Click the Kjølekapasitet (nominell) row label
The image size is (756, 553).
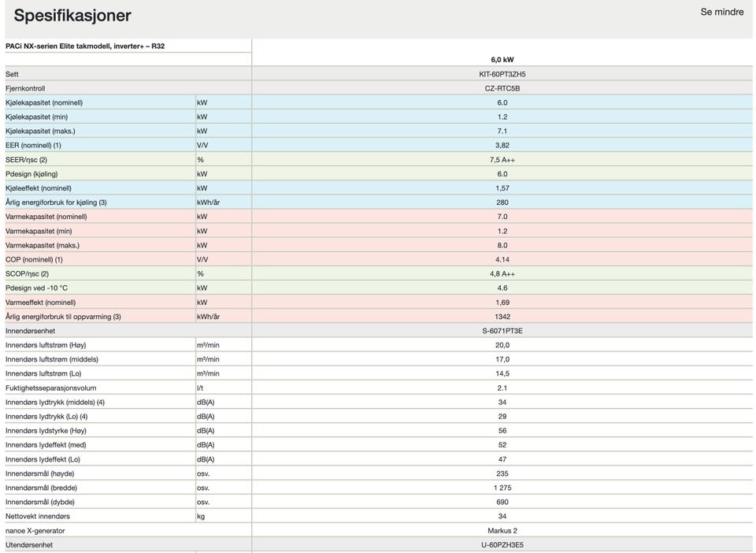coord(44,102)
